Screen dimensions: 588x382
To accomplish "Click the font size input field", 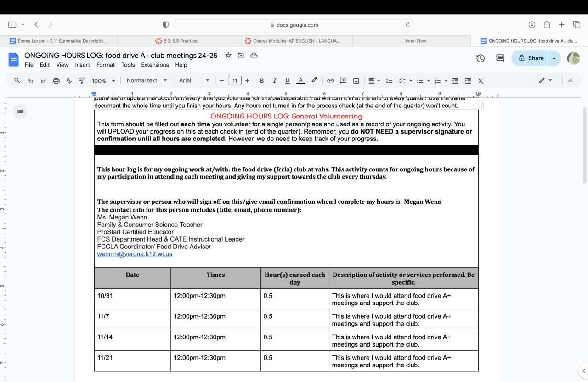I will click(235, 81).
